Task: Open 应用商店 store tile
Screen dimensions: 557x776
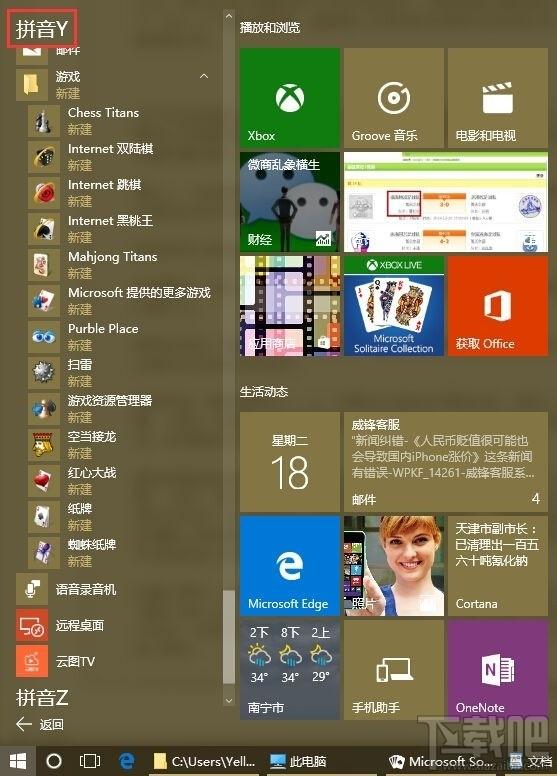Action: click(290, 305)
